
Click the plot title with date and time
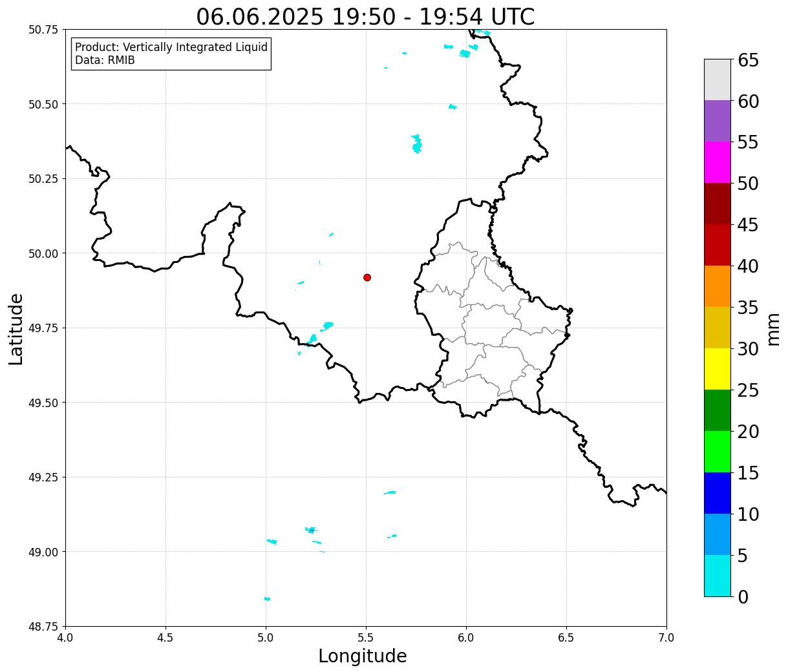365,17
